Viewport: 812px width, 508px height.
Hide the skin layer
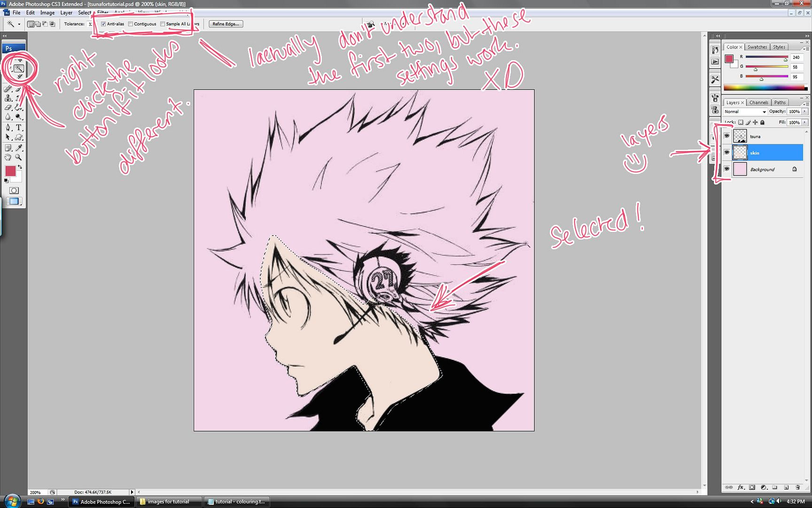[x=727, y=152]
